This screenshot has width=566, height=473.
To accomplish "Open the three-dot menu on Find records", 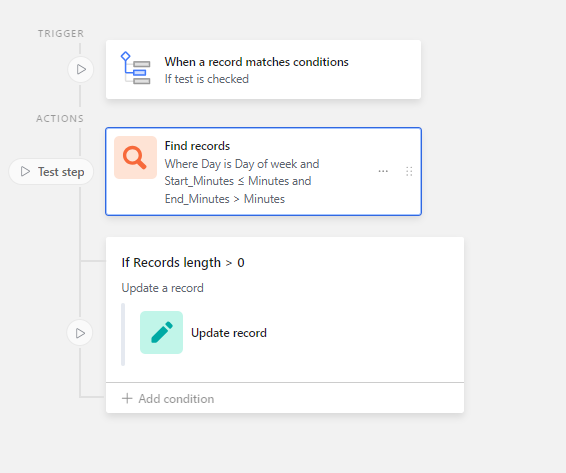I will click(x=383, y=171).
